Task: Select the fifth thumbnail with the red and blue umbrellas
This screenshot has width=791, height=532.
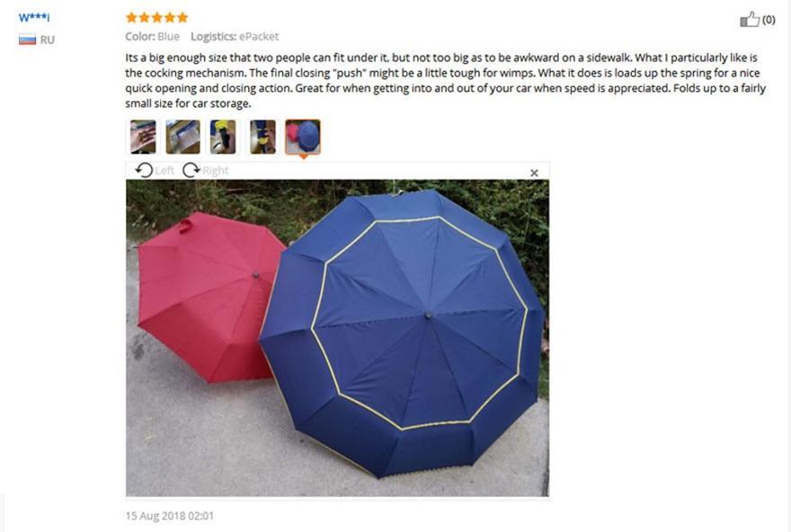Action: [x=303, y=137]
